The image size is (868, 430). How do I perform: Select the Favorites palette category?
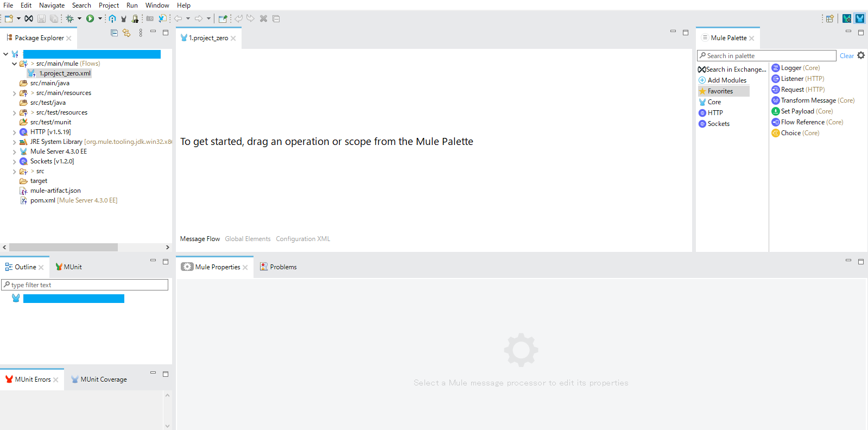point(724,91)
